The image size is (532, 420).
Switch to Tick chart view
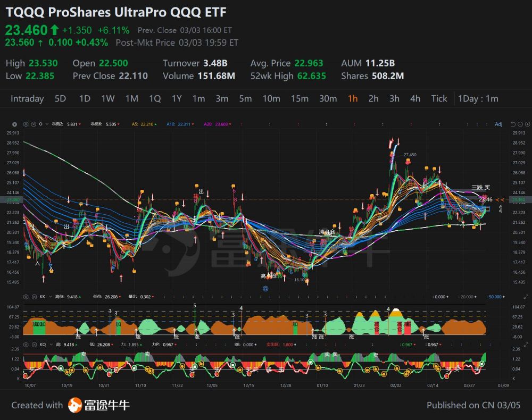click(439, 98)
